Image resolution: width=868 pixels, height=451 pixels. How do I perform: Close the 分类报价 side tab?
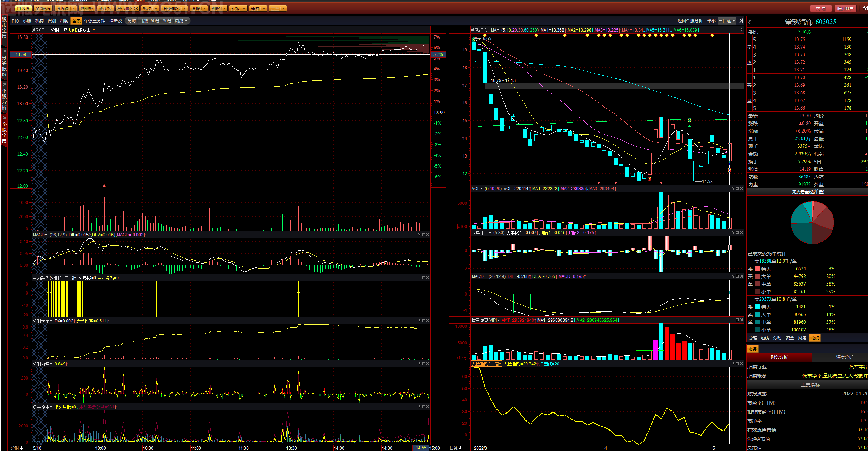coord(5,51)
